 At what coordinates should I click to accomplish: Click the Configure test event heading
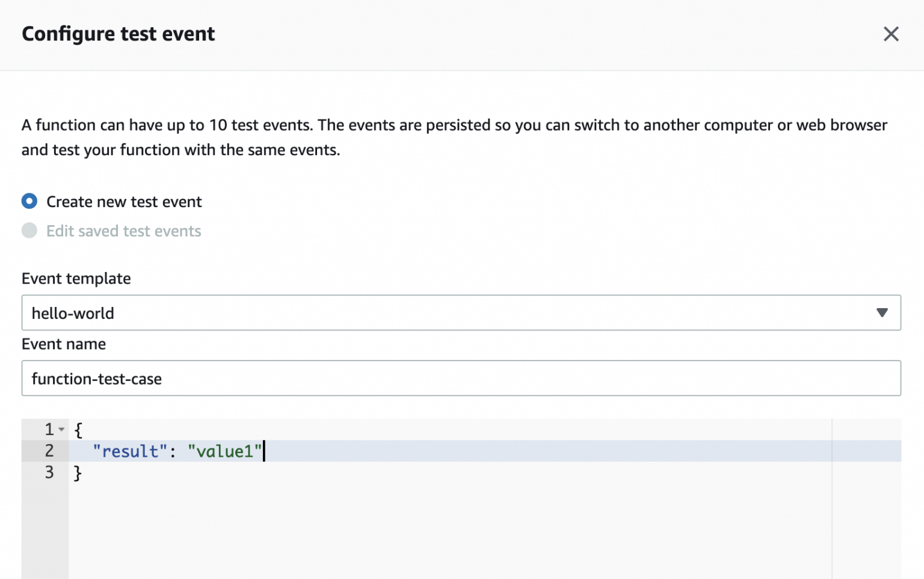click(x=118, y=34)
